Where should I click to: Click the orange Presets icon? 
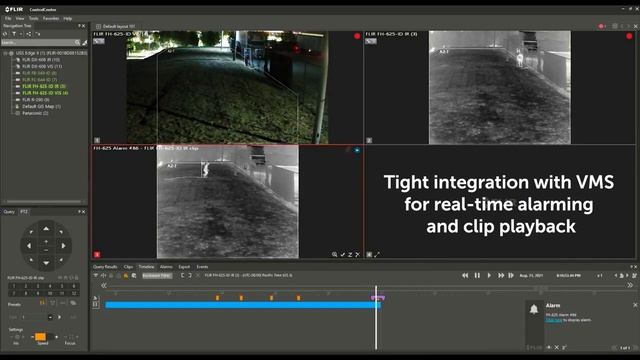click(x=42, y=303)
